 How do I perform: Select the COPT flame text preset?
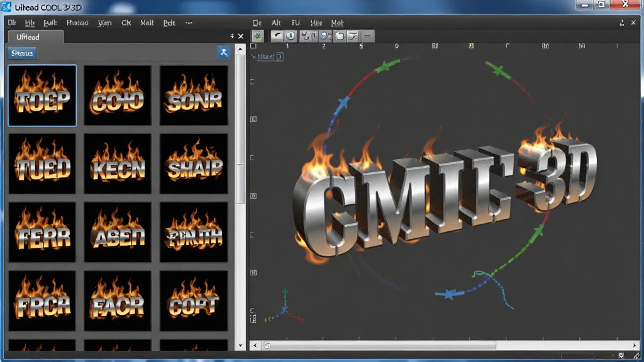click(x=194, y=300)
